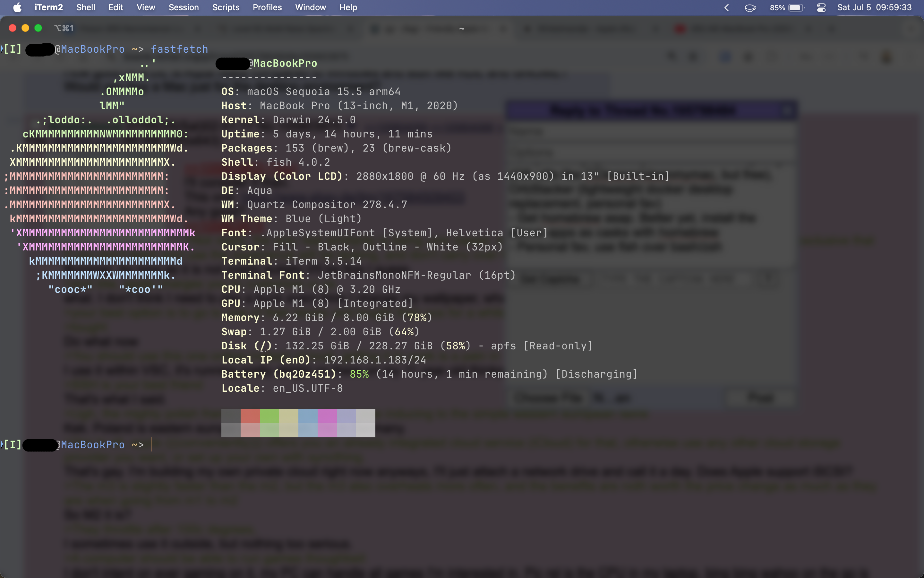Open the Edit menu
The height and width of the screenshot is (578, 924).
116,7
